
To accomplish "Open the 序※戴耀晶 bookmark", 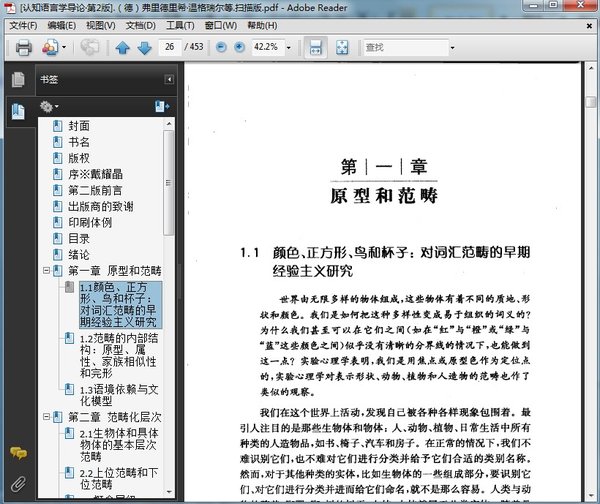I will point(96,174).
